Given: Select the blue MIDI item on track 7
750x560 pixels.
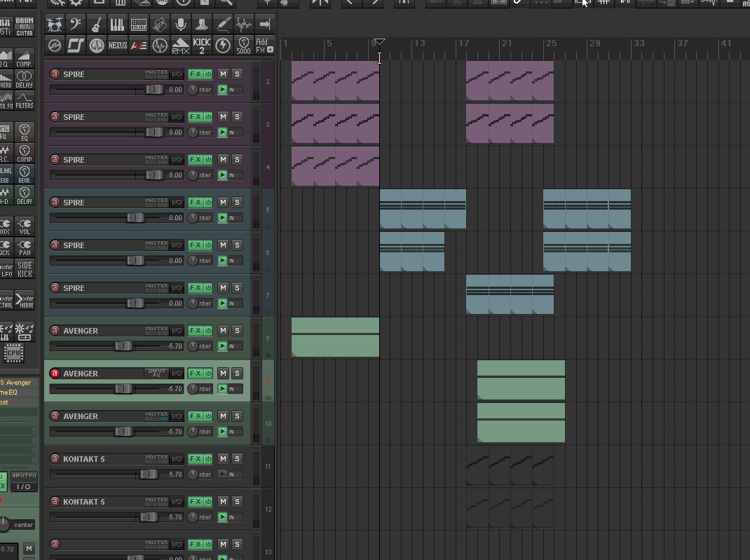Looking at the screenshot, I should click(x=510, y=294).
